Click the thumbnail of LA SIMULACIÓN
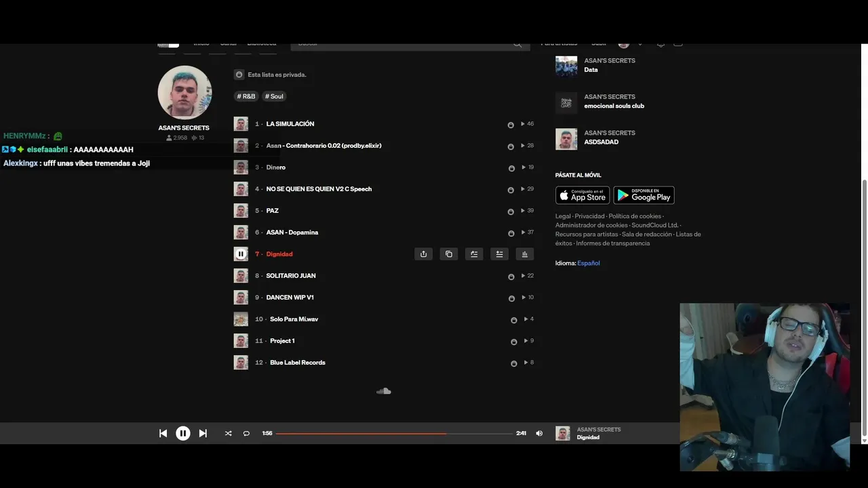Viewport: 868px width, 488px height. (x=241, y=124)
